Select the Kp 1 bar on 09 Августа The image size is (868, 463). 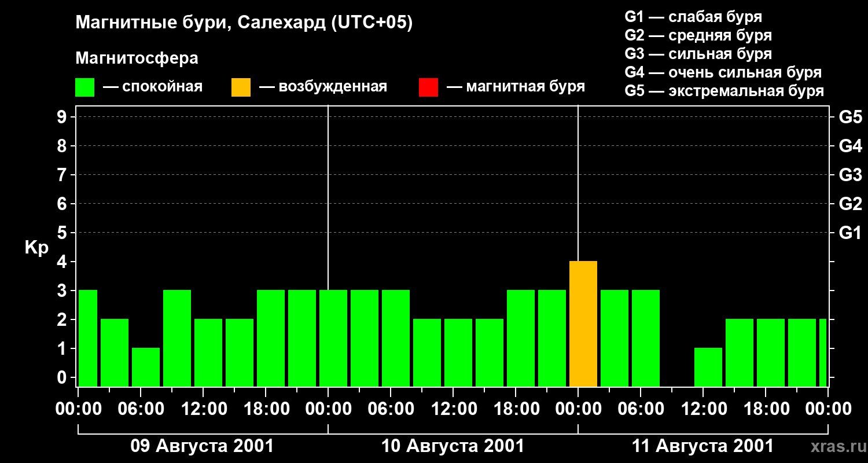146,368
